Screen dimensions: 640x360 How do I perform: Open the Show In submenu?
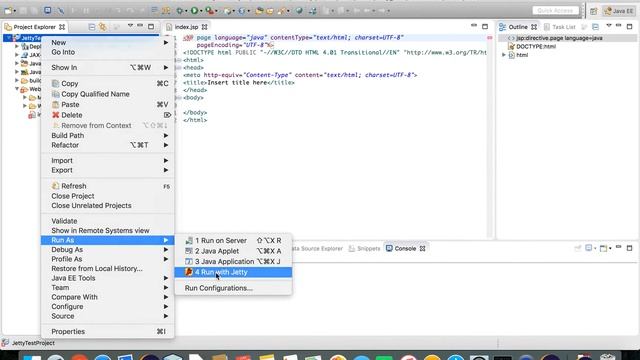tap(108, 68)
